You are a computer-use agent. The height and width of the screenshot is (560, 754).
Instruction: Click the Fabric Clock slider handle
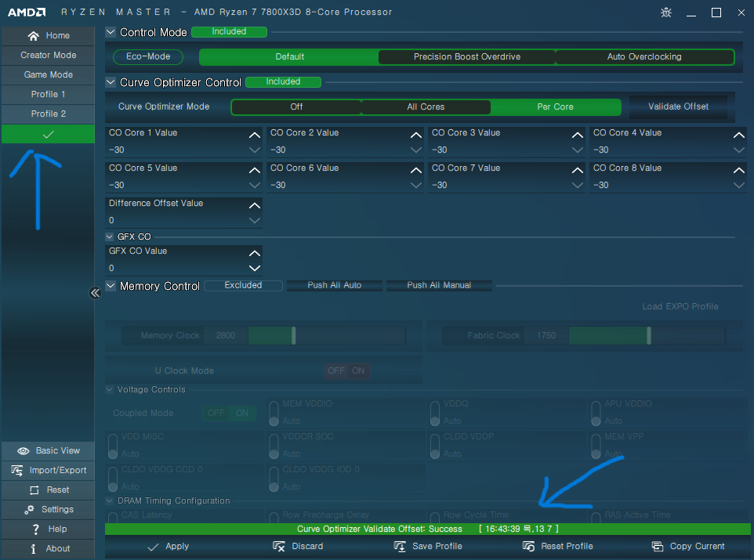point(649,335)
